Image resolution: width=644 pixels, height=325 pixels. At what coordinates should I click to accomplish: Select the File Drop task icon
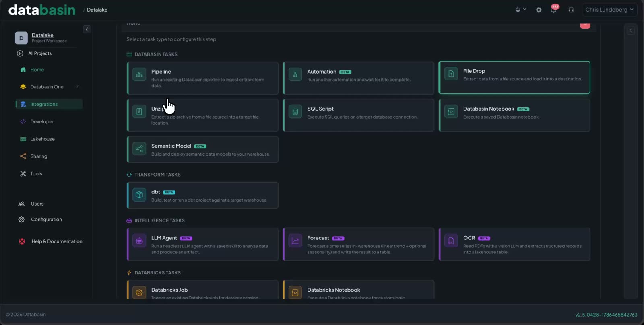(451, 74)
